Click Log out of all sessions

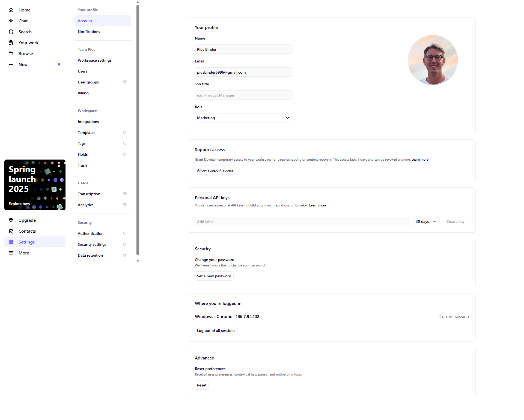click(x=216, y=331)
